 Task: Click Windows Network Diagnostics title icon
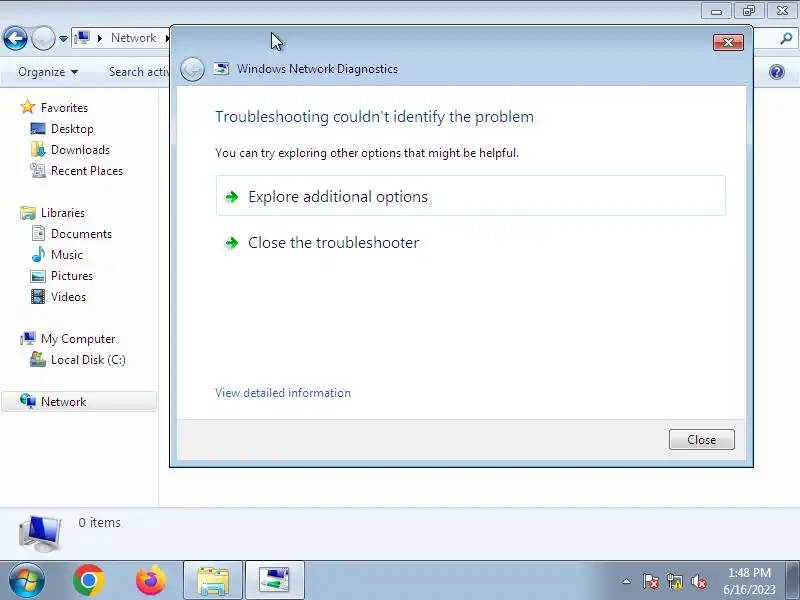click(x=221, y=69)
